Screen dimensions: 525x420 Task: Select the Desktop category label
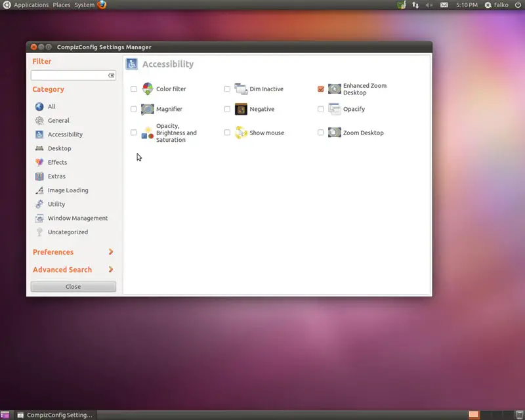coord(59,148)
